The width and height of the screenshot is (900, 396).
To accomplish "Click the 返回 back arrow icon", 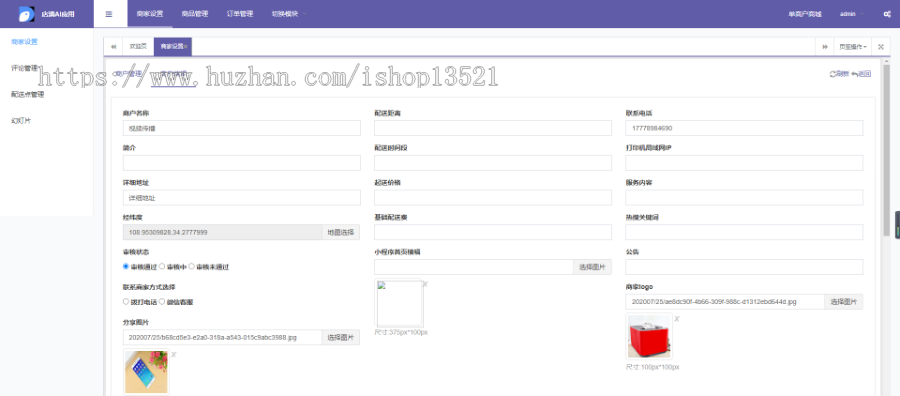I will (x=854, y=73).
